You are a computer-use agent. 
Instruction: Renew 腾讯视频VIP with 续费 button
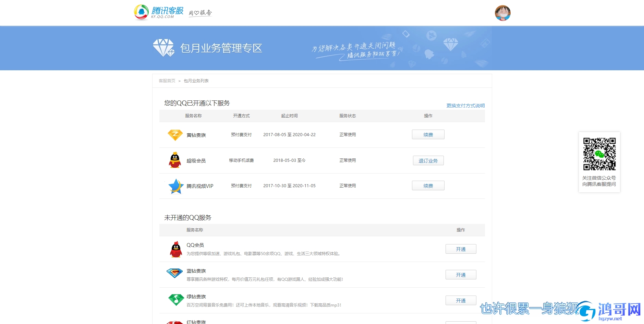point(428,185)
